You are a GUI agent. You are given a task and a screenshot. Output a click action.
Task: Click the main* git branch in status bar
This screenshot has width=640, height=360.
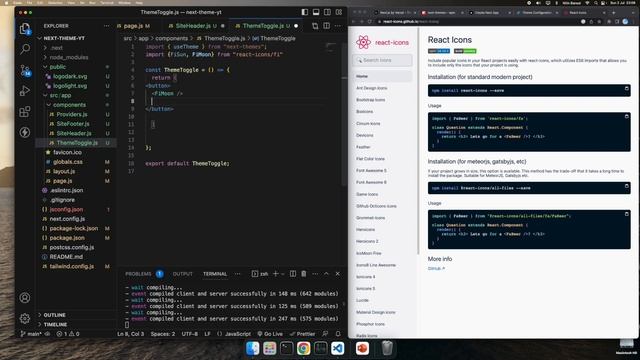pos(31,334)
